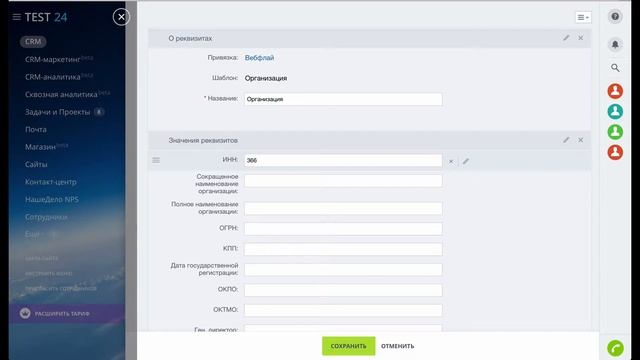Remove the Значения реквизитов section
Viewport: 640px width, 360px height.
580,140
